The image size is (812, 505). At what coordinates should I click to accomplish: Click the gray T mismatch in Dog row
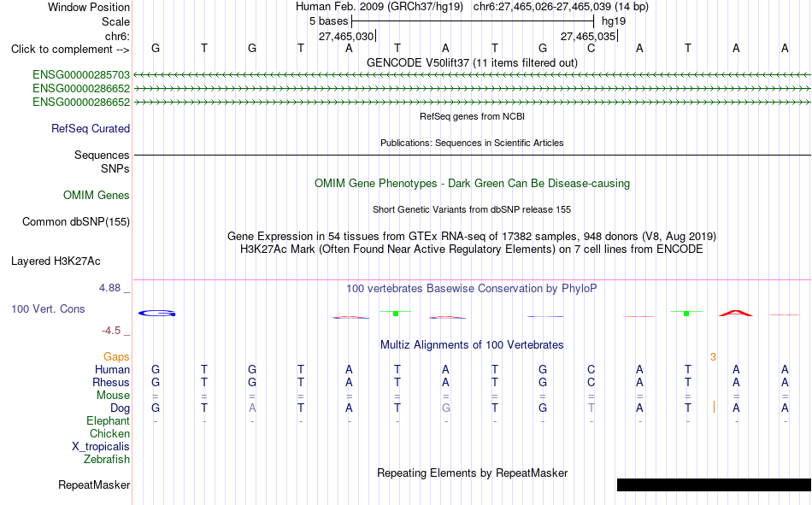pos(591,408)
